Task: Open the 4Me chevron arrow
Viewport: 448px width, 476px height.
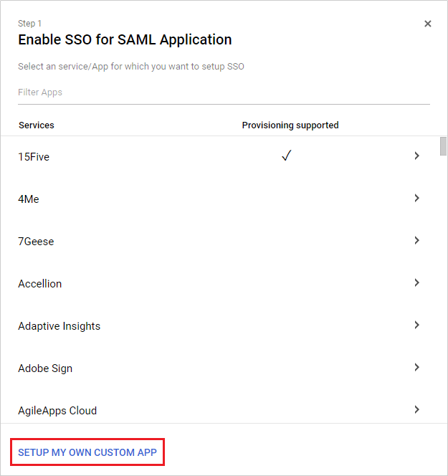Action: (x=416, y=198)
